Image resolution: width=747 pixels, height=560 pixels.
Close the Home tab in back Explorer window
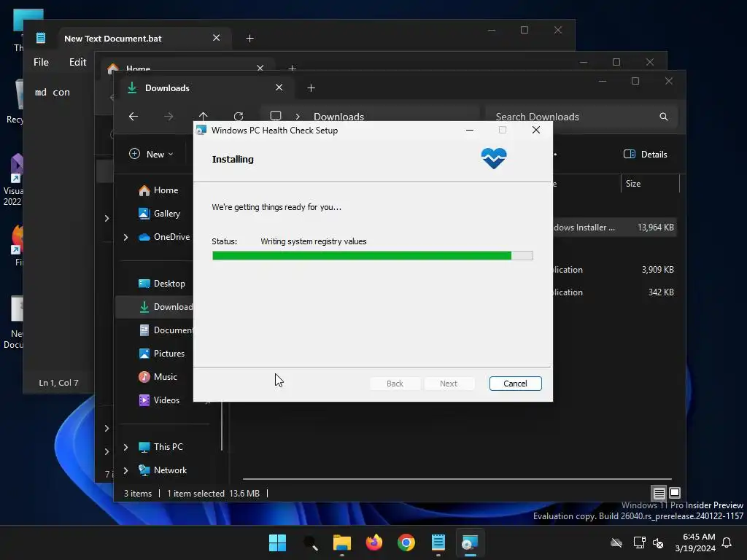point(260,68)
